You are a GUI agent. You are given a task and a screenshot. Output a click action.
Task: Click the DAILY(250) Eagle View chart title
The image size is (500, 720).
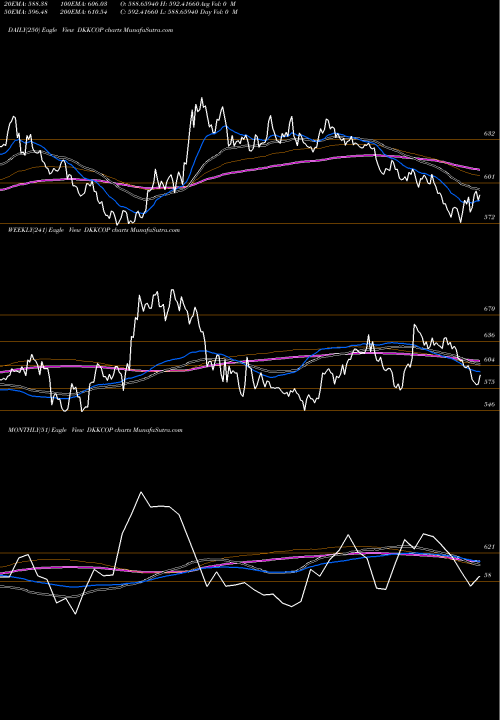coord(90,30)
